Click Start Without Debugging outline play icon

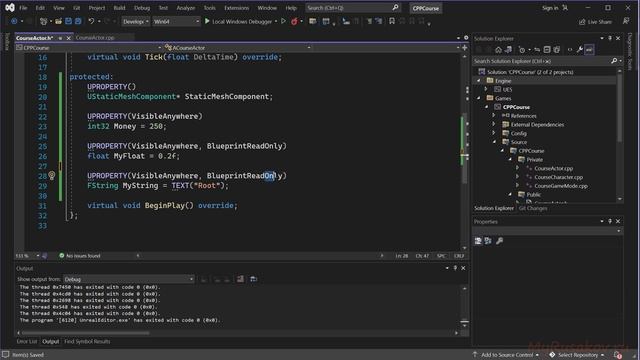point(283,21)
